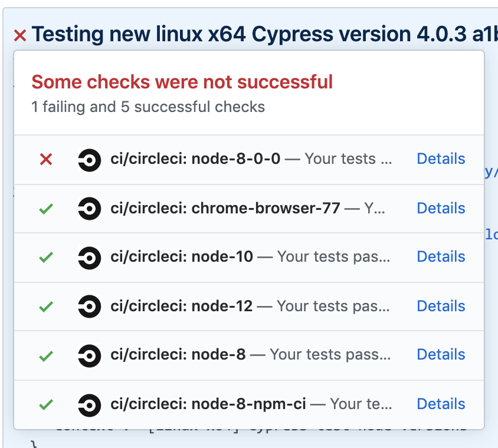Open Details for the failing node-8-0-0 check
This screenshot has width=498, height=448.
coord(441,159)
